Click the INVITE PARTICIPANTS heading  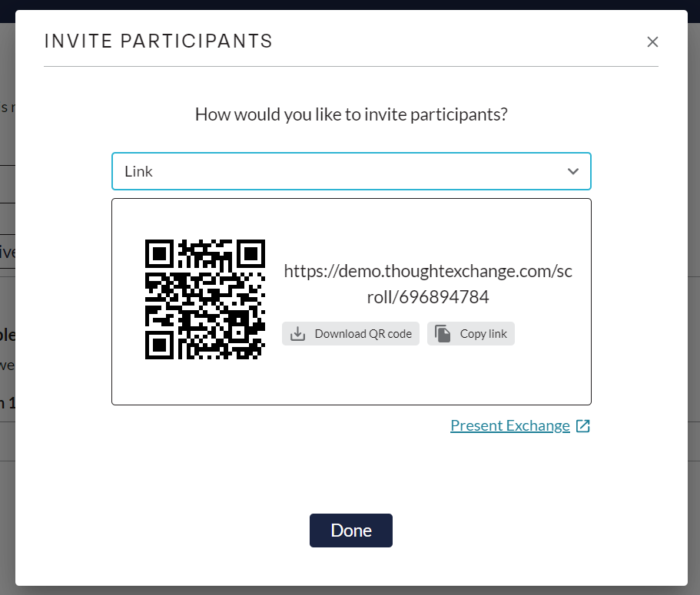click(x=158, y=41)
